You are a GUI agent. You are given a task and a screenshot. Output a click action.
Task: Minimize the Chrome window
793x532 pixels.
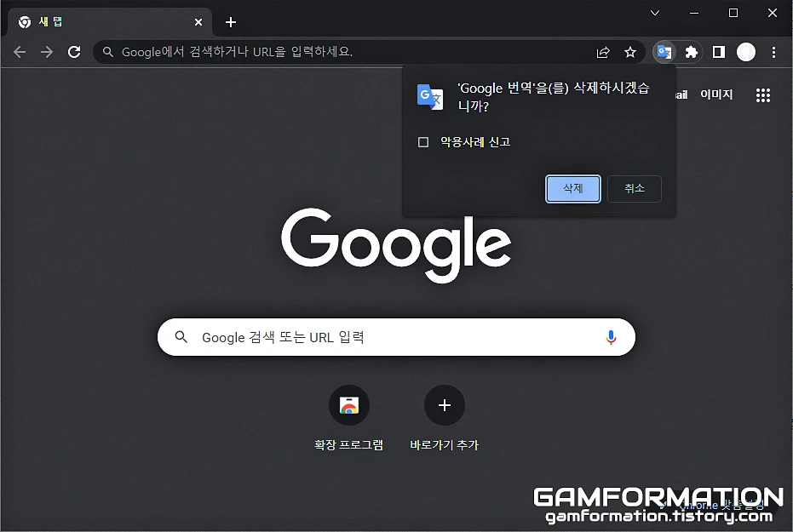tap(694, 13)
